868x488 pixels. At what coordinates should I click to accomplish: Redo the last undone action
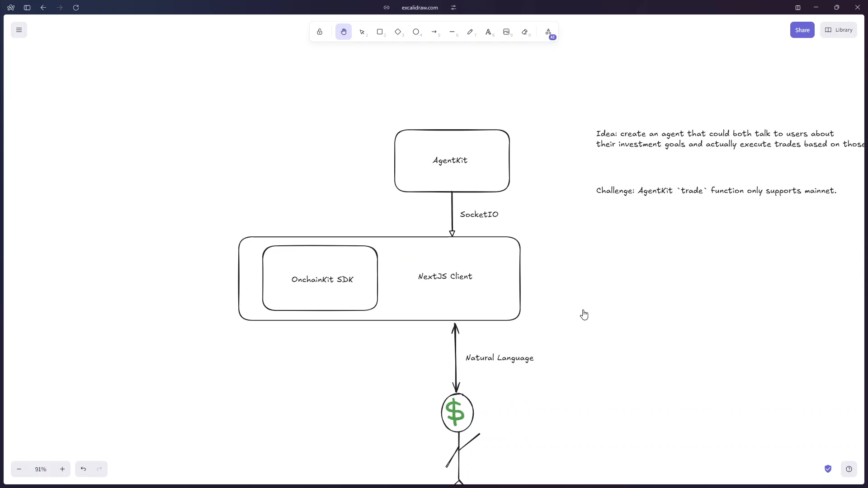point(99,469)
